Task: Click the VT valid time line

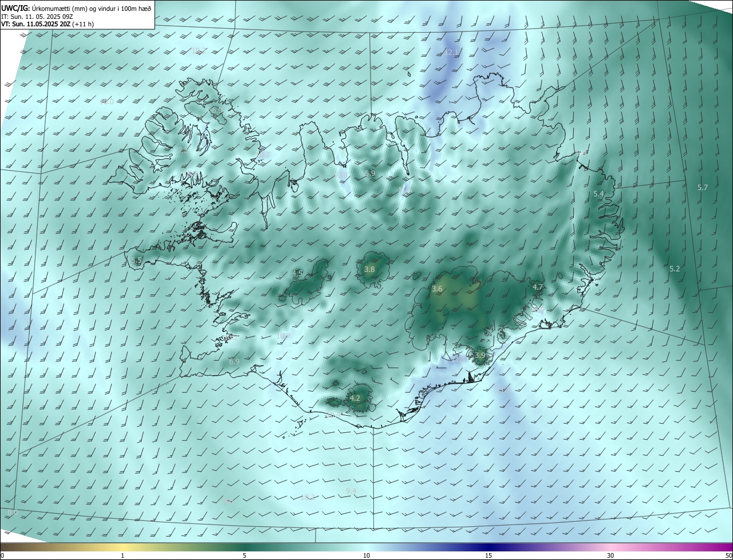Action: [x=48, y=25]
